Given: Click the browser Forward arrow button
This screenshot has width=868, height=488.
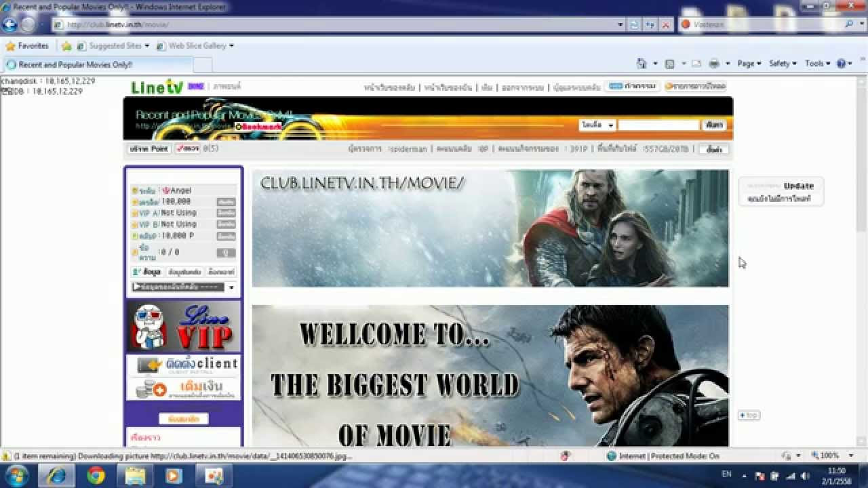Looking at the screenshot, I should pos(28,24).
